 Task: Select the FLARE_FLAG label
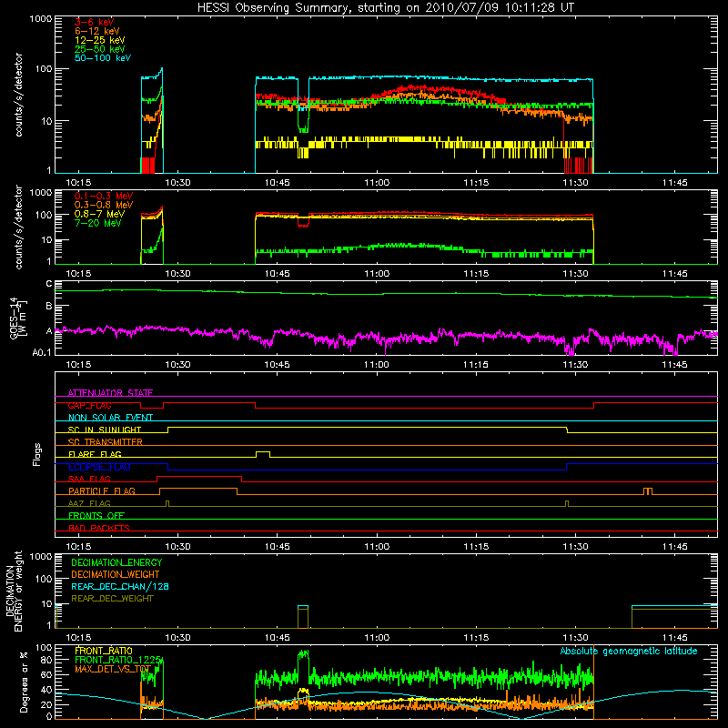point(95,454)
